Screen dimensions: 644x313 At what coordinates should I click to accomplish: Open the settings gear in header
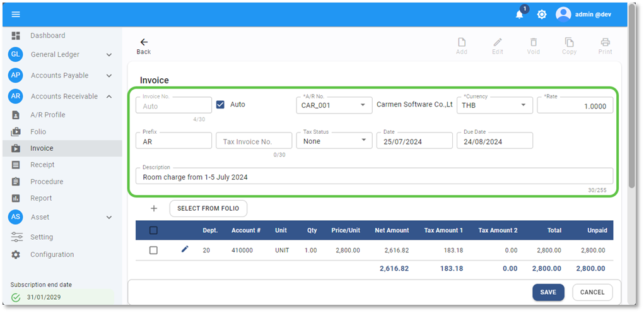(x=541, y=15)
